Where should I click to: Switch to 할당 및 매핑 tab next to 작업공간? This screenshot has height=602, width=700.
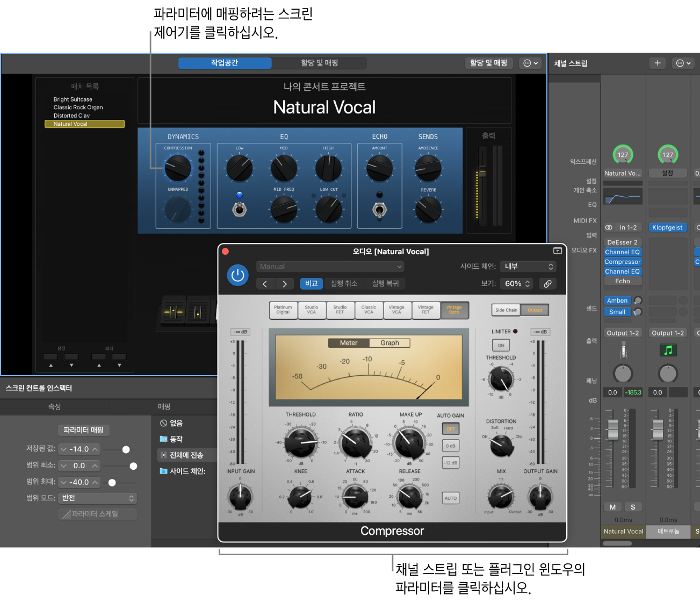(319, 63)
